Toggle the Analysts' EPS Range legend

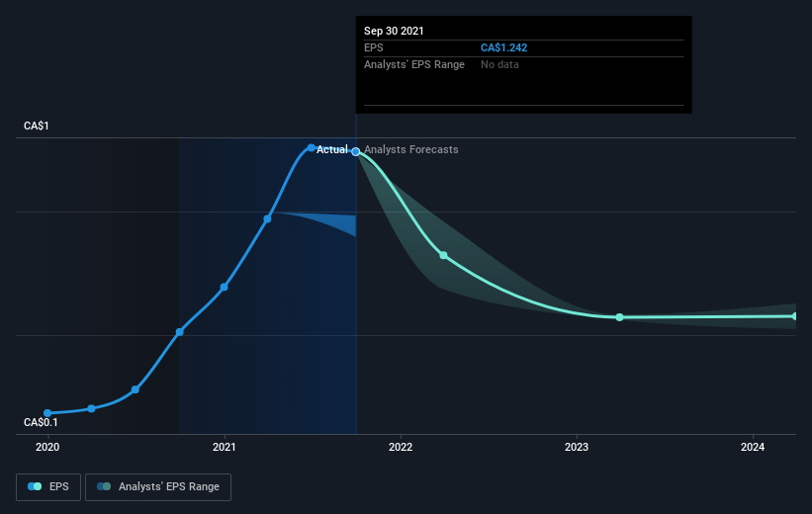(159, 487)
